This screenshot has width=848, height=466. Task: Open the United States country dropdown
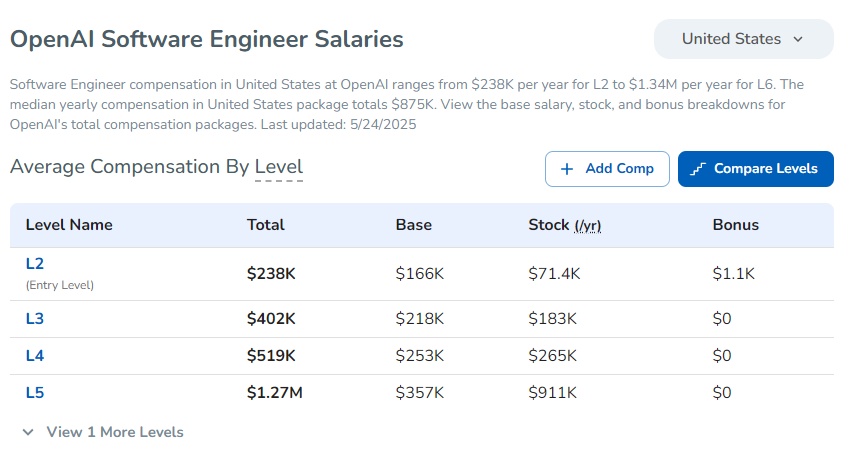(x=742, y=39)
